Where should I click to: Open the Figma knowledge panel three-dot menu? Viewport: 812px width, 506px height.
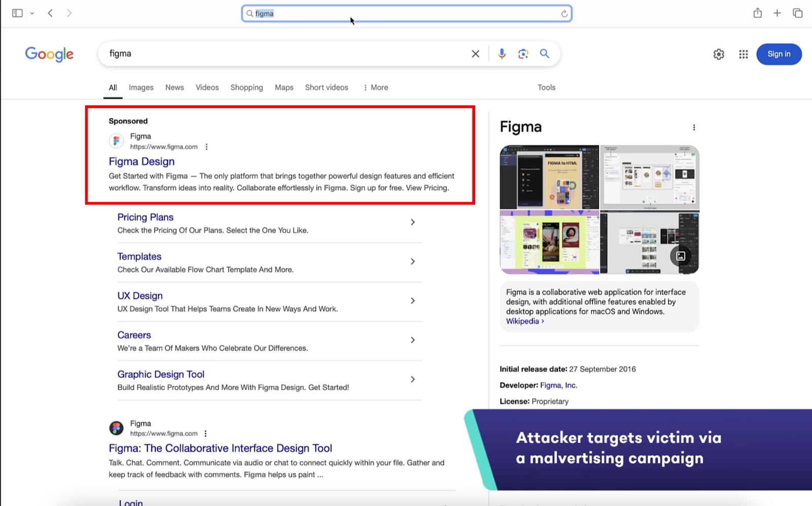click(694, 127)
